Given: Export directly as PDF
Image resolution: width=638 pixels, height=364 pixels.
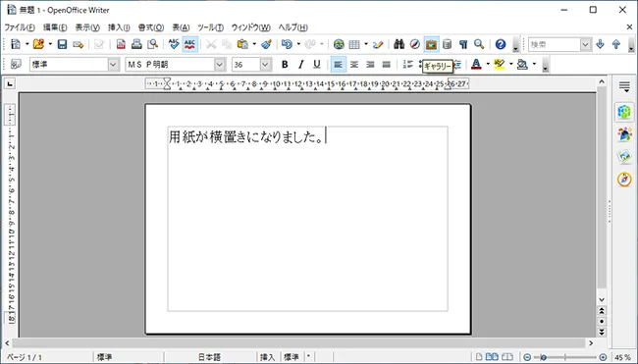Looking at the screenshot, I should [121, 44].
